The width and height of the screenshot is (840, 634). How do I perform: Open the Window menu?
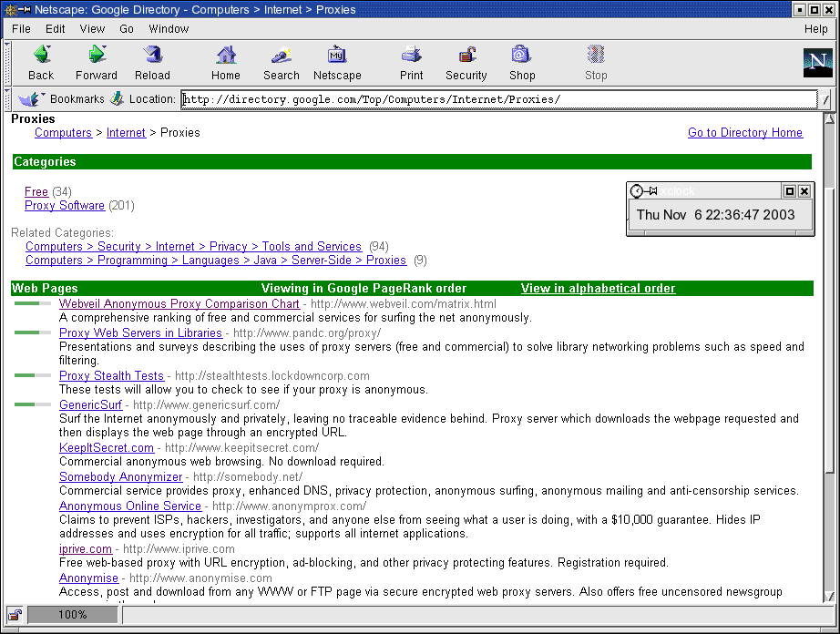pos(169,29)
